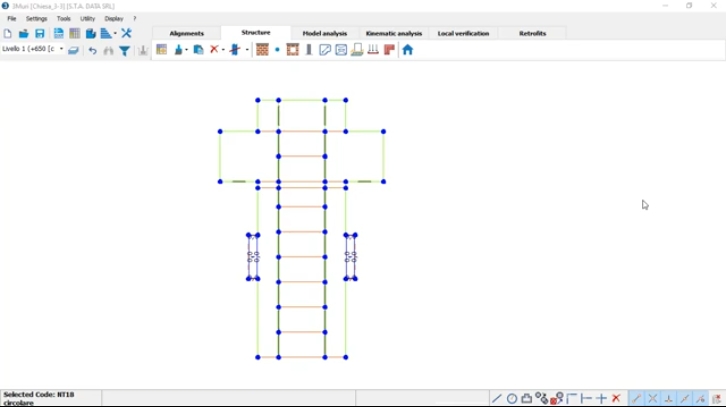
Task: Select the paintbrush properties tool
Action: 178,50
